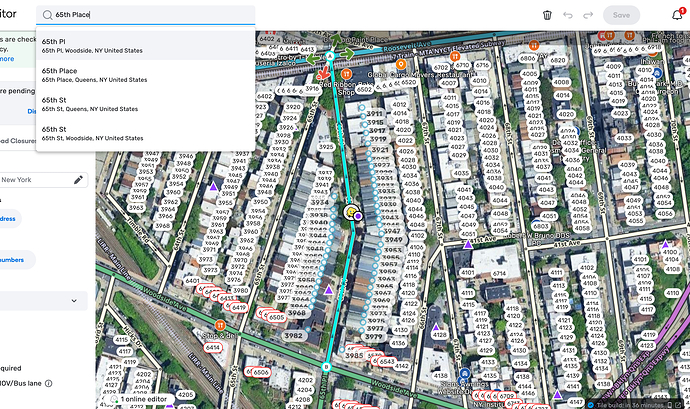Click the HOV/Bus lane info icon
The width and height of the screenshot is (690, 409).
pyautogui.click(x=48, y=383)
